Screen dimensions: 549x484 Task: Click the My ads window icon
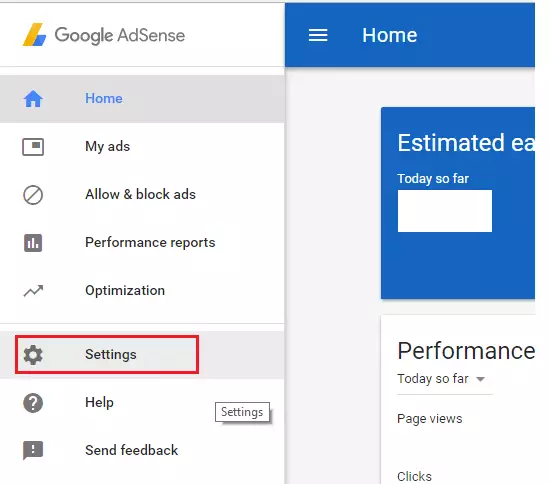(33, 147)
